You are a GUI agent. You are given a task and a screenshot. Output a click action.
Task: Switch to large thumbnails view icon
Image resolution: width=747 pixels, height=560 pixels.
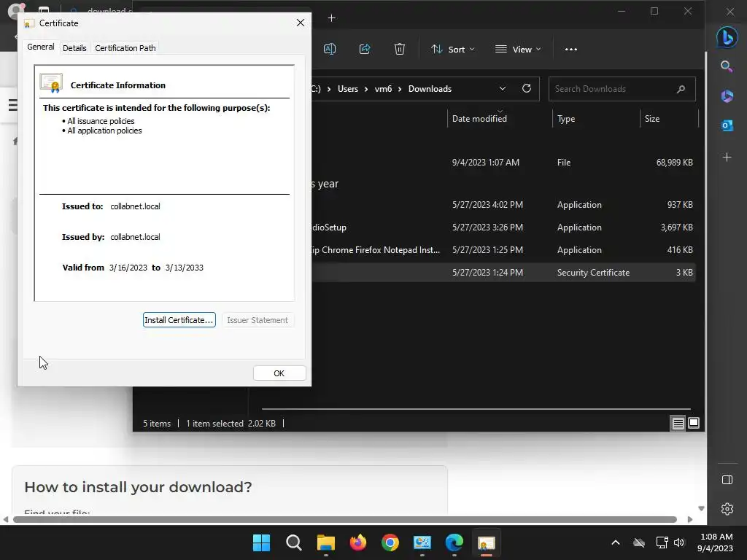pyautogui.click(x=694, y=423)
